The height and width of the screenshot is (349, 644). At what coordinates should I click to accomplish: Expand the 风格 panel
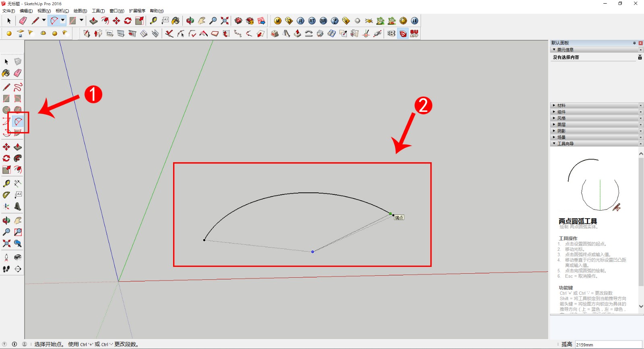pyautogui.click(x=554, y=118)
